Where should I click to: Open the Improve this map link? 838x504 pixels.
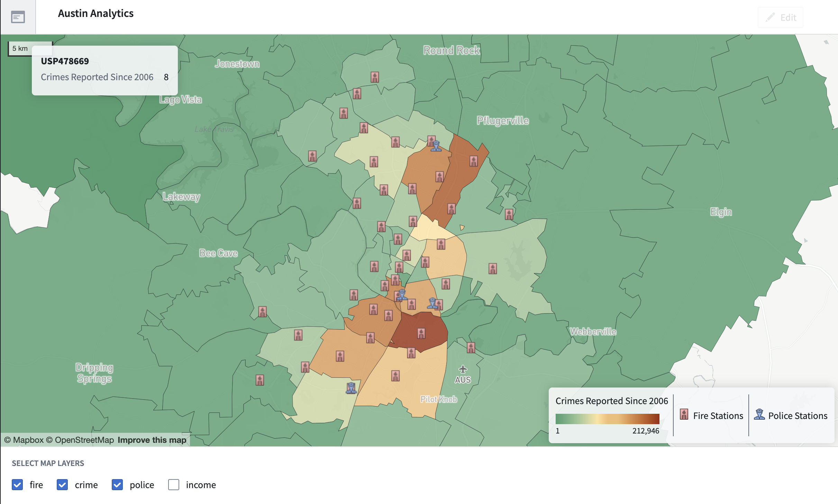coord(152,440)
